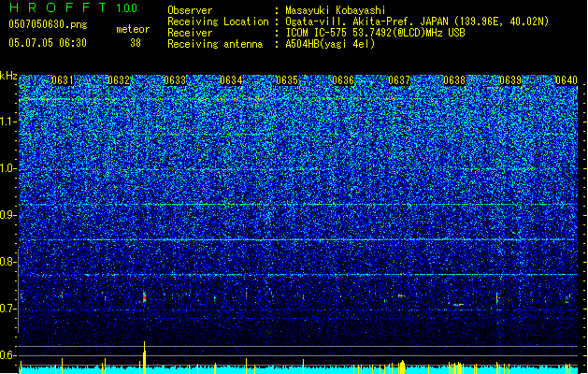Select the observer name Masayuki Kobayashi
Viewport: 588px width, 374px height.
click(336, 10)
